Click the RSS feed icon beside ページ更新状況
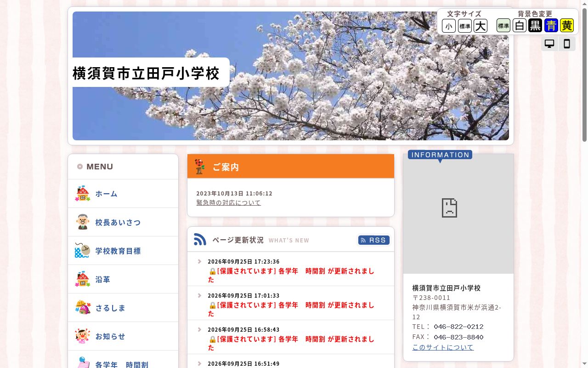Image resolution: width=588 pixels, height=368 pixels. point(200,239)
